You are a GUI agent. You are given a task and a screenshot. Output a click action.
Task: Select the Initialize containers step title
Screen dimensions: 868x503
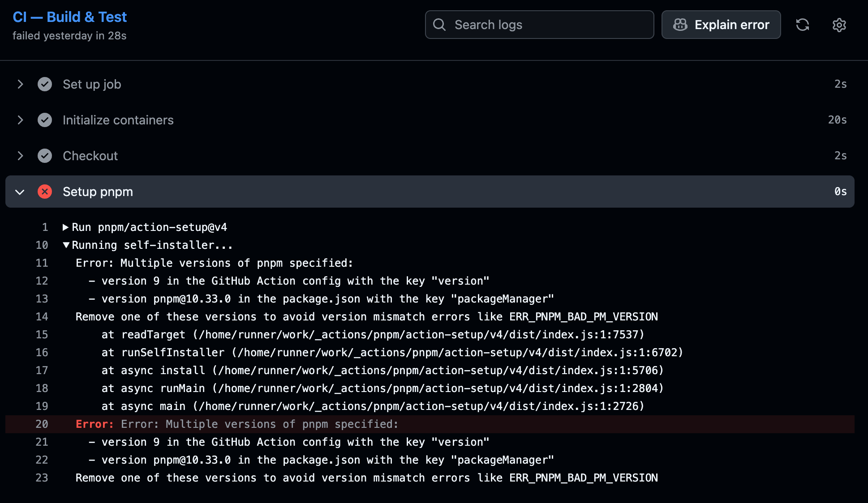118,120
